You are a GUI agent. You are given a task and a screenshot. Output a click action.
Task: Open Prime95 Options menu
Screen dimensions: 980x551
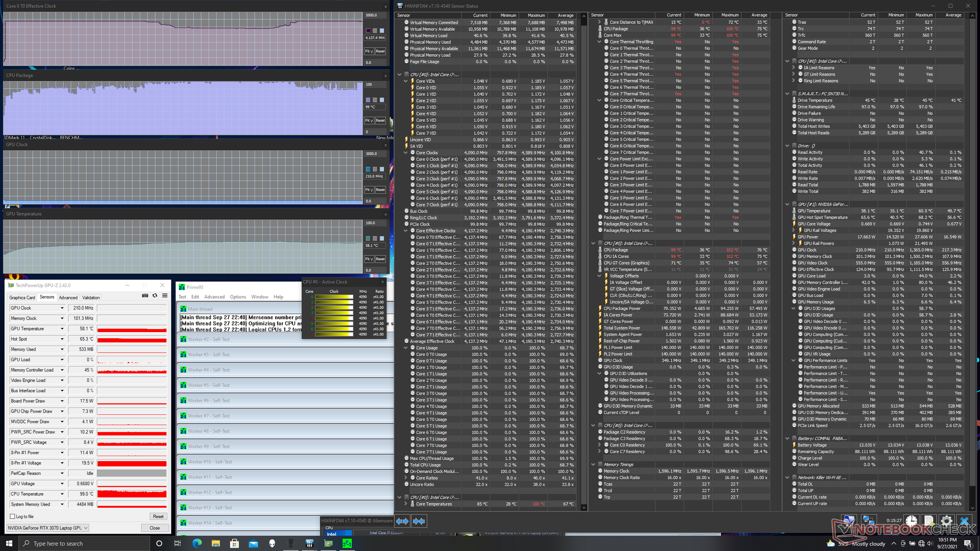tap(238, 297)
